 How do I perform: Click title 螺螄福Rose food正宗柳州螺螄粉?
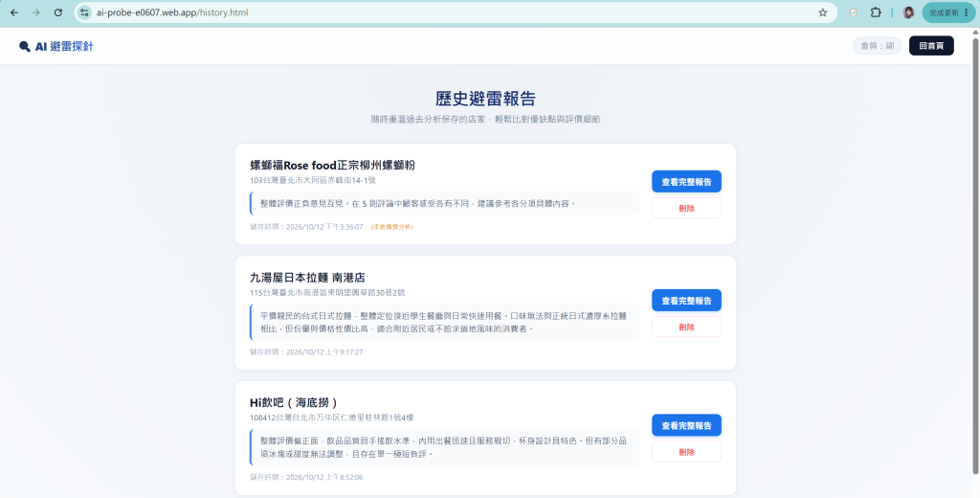point(332,165)
